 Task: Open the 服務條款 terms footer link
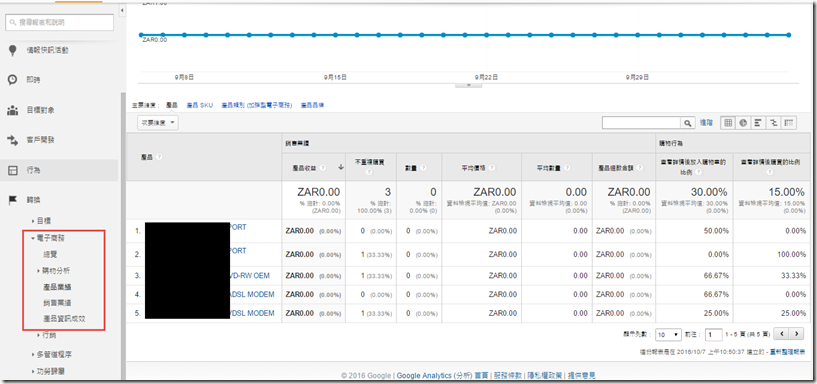(506, 375)
